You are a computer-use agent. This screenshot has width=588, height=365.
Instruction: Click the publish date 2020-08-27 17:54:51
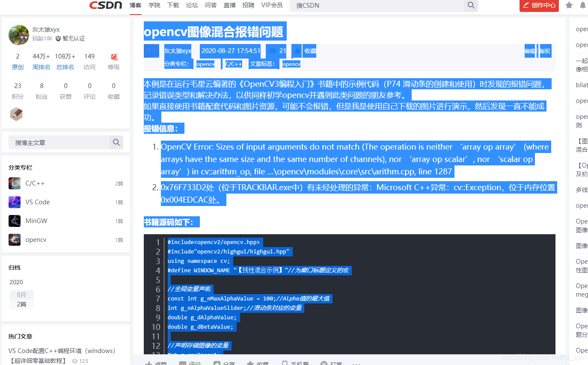[231, 51]
